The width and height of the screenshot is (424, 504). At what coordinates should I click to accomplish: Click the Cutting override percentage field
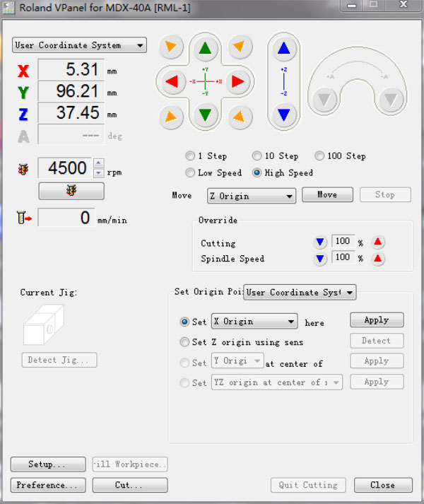pyautogui.click(x=343, y=241)
